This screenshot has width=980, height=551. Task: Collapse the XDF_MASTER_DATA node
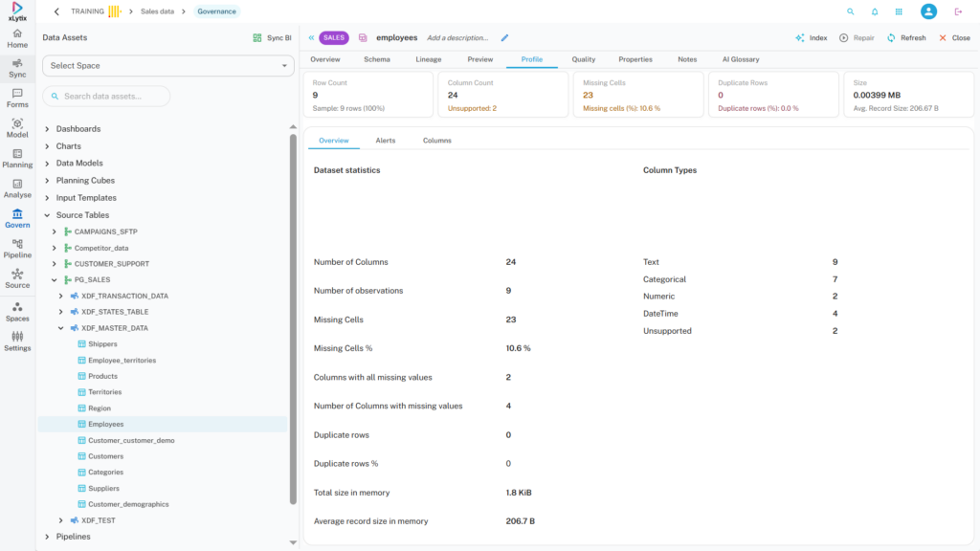click(x=61, y=328)
